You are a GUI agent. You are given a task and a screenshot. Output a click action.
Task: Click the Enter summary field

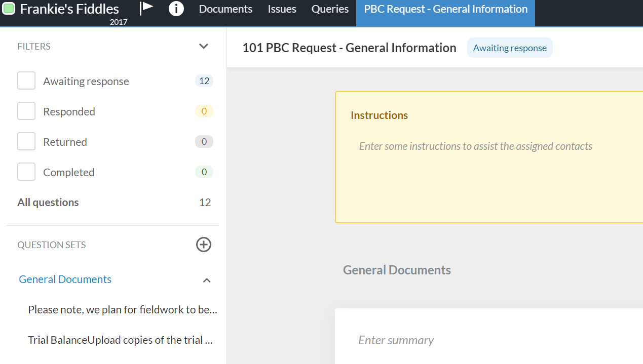(396, 340)
